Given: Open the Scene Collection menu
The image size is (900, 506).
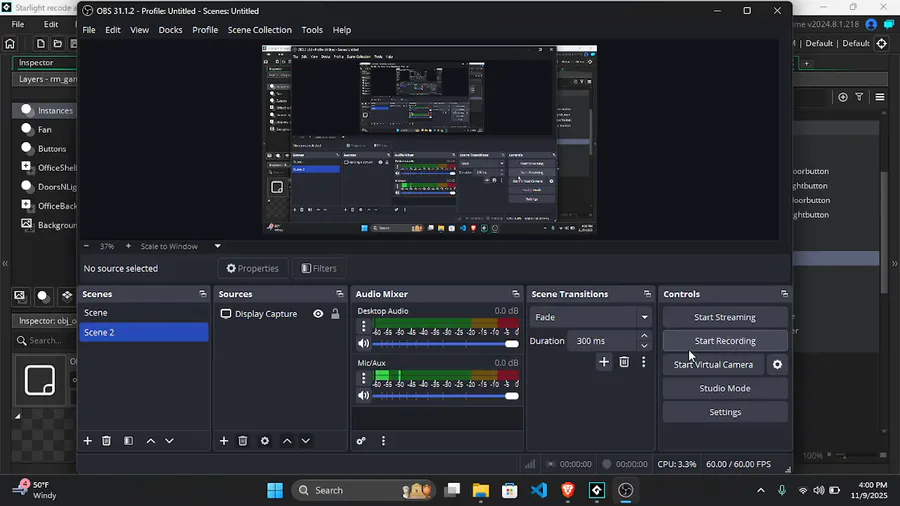Looking at the screenshot, I should point(259,30).
